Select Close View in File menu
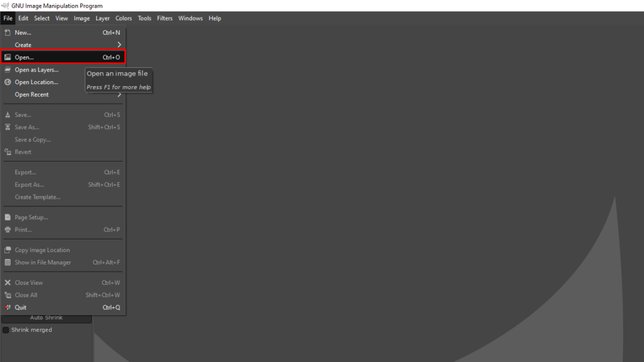The width and height of the screenshot is (644, 362). click(x=63, y=282)
